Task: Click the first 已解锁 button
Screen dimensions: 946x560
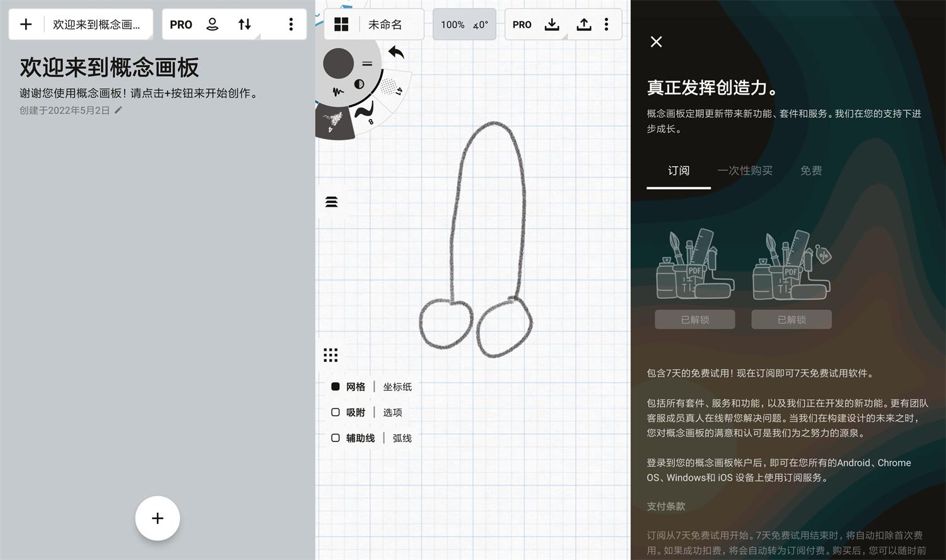Action: coord(695,320)
